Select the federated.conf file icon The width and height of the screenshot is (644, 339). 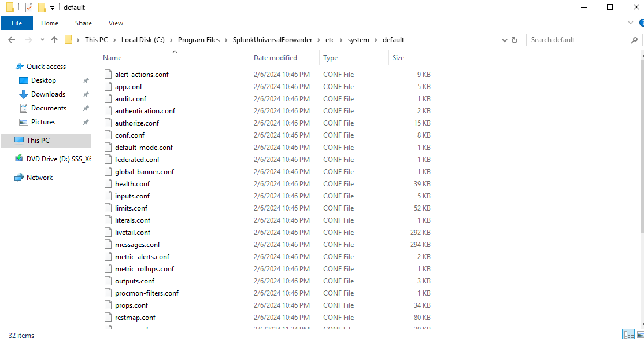coord(108,159)
